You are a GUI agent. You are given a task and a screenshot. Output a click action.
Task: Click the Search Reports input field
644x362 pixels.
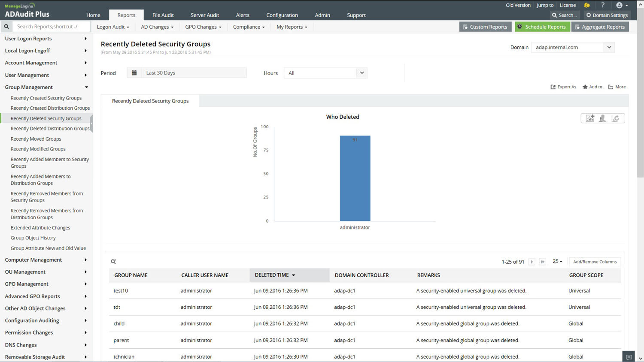[52, 27]
